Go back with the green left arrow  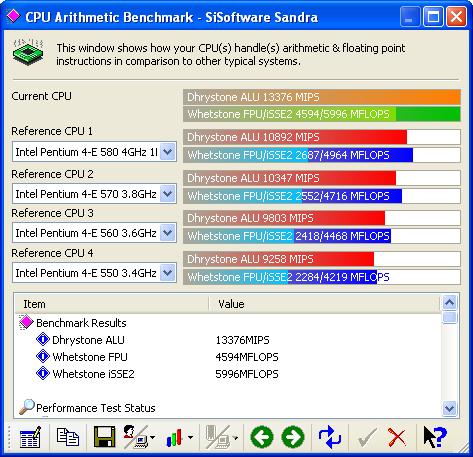262,437
